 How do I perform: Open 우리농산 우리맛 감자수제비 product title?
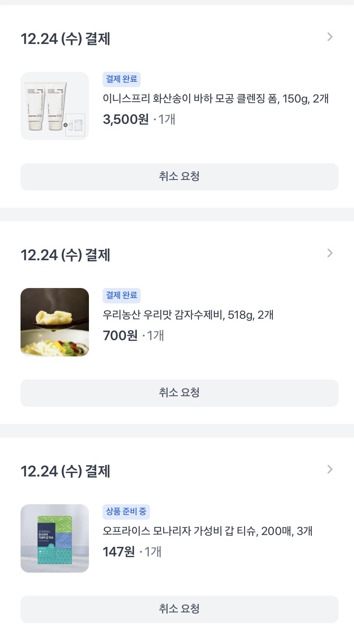(188, 315)
